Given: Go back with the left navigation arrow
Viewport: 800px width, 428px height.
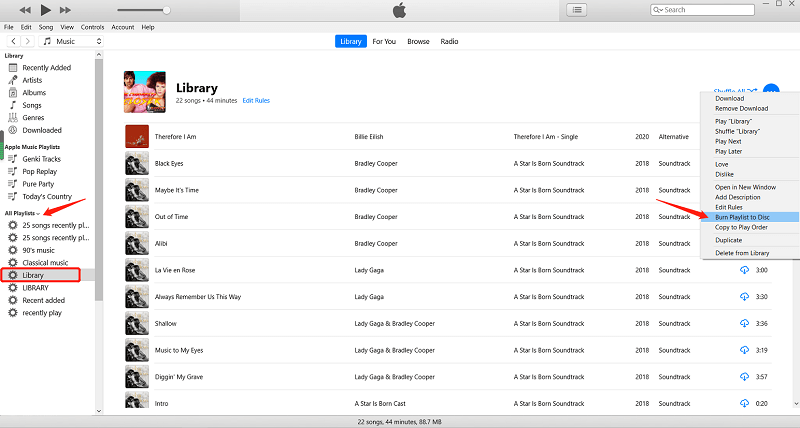Looking at the screenshot, I should pyautogui.click(x=13, y=41).
